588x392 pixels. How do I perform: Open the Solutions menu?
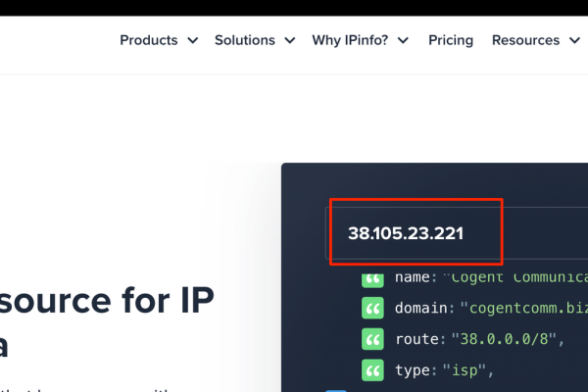(x=245, y=40)
